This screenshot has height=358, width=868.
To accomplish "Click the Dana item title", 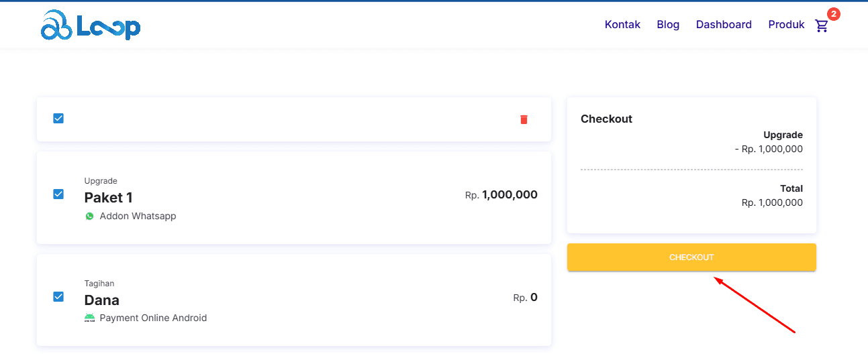I will point(101,300).
